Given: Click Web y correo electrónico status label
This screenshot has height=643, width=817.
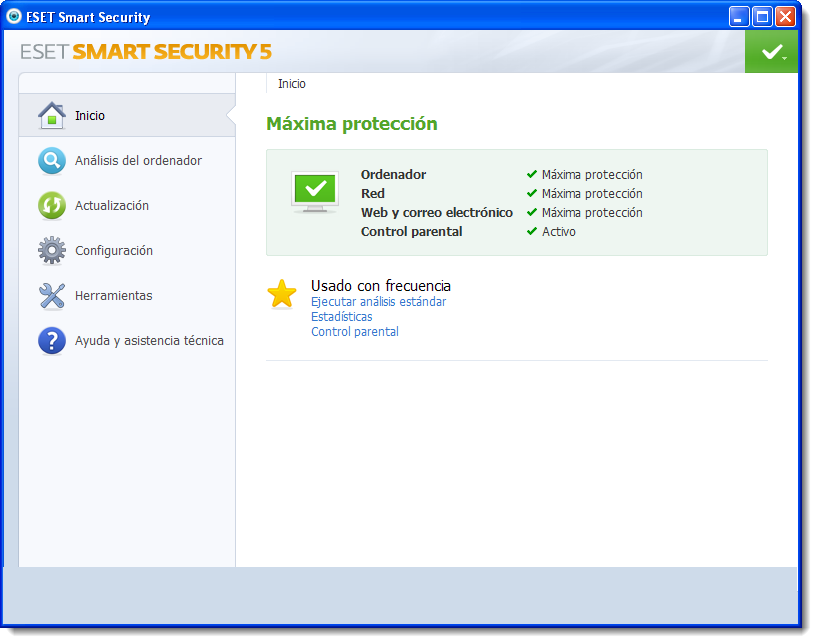Looking at the screenshot, I should [x=437, y=213].
